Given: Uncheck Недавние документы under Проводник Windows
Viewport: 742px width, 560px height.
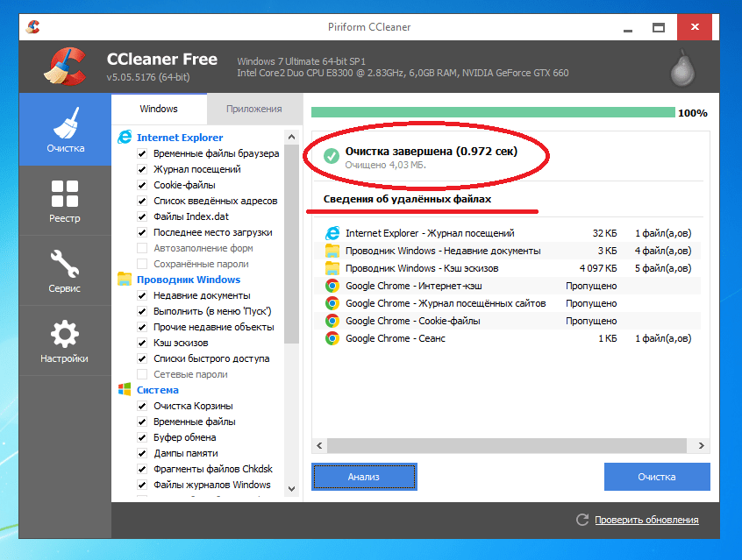Looking at the screenshot, I should pyautogui.click(x=142, y=295).
